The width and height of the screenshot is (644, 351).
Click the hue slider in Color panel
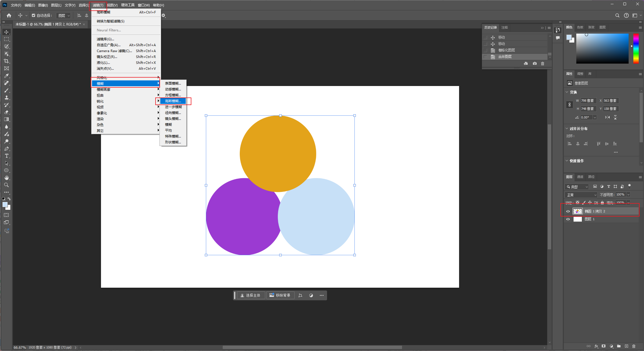[636, 48]
